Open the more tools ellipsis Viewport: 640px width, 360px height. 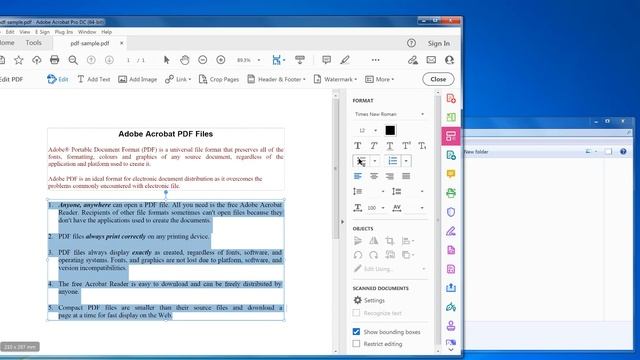point(376,60)
